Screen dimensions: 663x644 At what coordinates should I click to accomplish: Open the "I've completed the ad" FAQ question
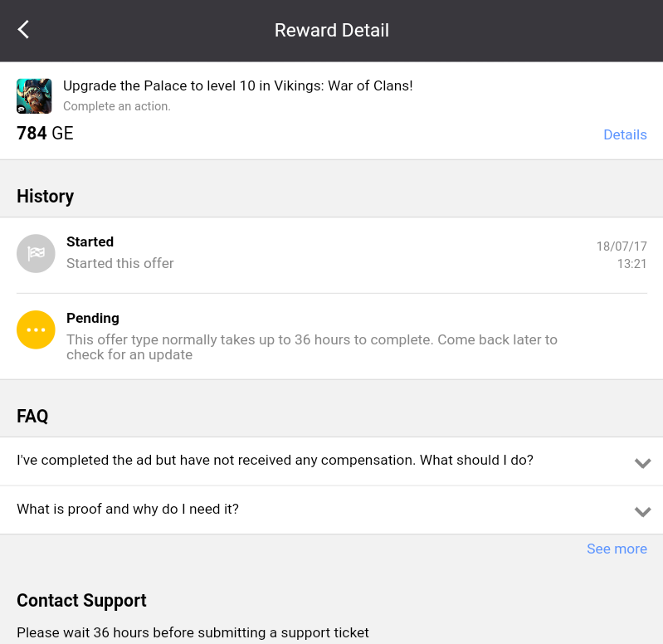click(x=275, y=460)
